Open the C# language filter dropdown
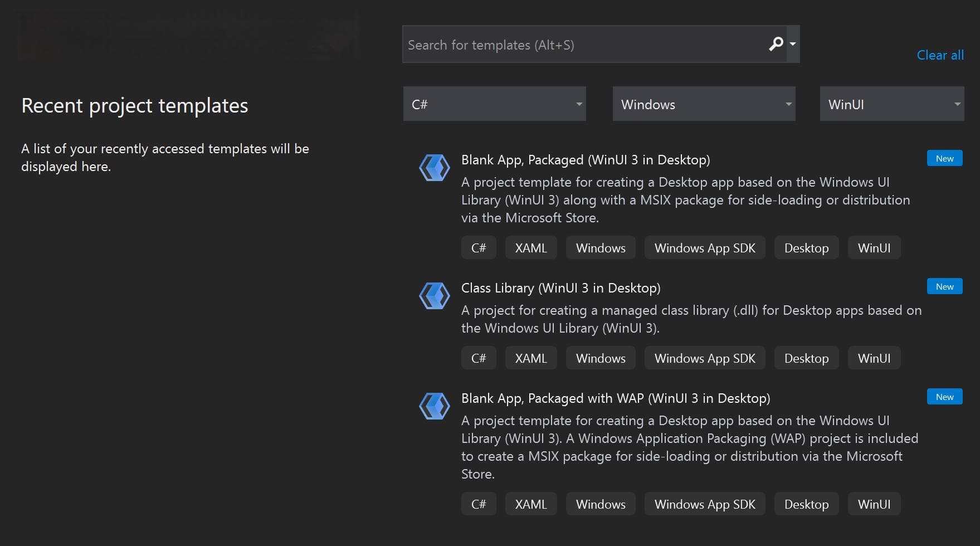Image resolution: width=980 pixels, height=546 pixels. [494, 104]
